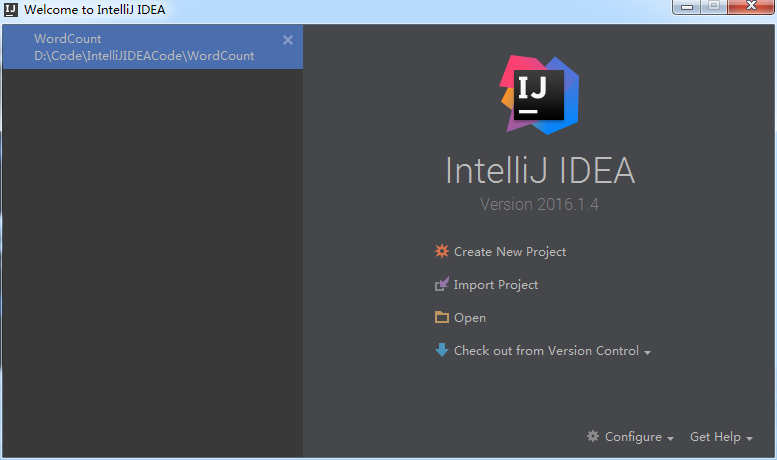The image size is (777, 460).
Task: Open the WordCount recent project
Action: (153, 47)
